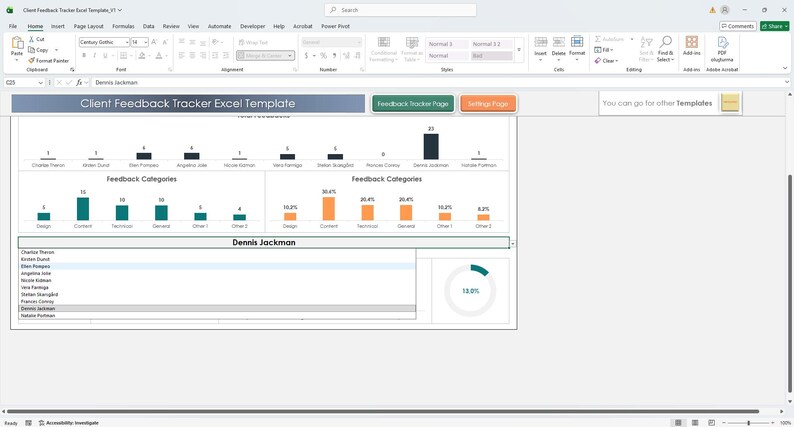The width and height of the screenshot is (794, 427).
Task: Open the Settings Page button
Action: (x=488, y=103)
